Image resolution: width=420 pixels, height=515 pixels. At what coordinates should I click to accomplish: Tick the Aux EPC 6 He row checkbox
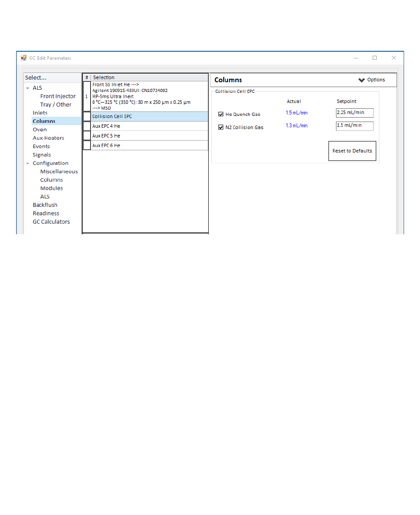coord(87,145)
